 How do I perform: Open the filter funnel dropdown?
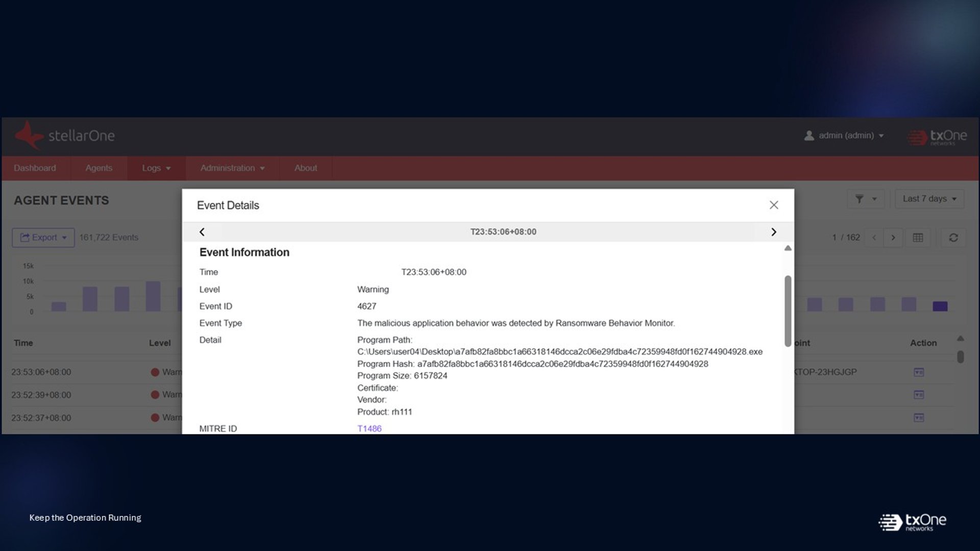point(866,199)
